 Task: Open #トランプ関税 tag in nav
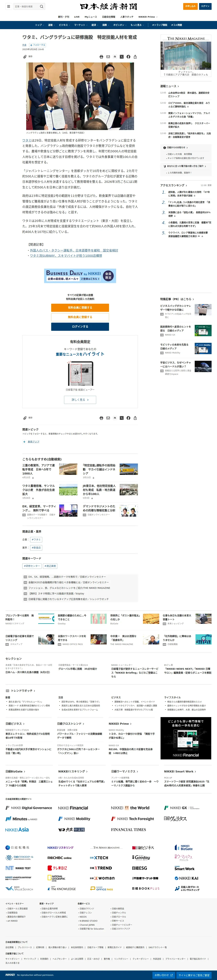pos(160,25)
